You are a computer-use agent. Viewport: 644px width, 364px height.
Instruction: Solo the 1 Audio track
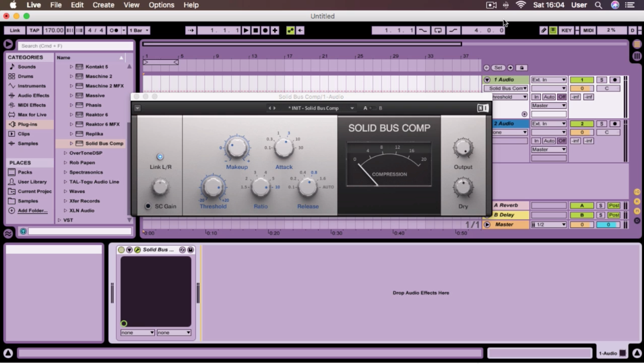[x=602, y=79]
